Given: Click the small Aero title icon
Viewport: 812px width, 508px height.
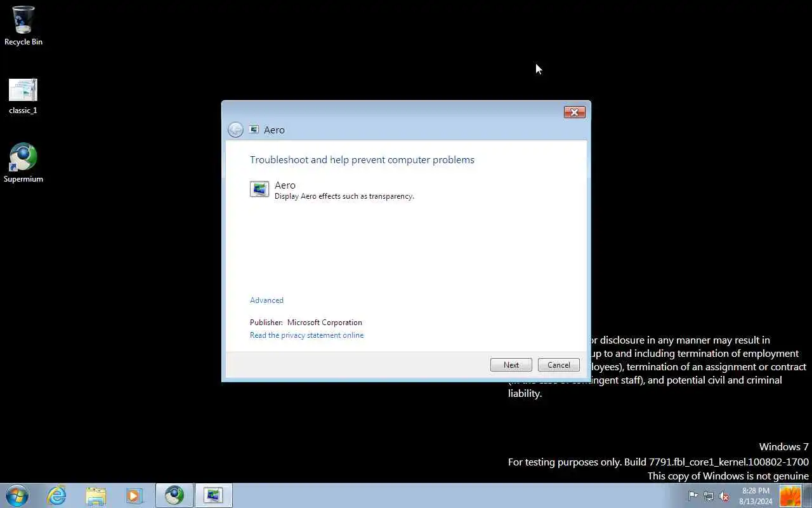Looking at the screenshot, I should point(254,130).
